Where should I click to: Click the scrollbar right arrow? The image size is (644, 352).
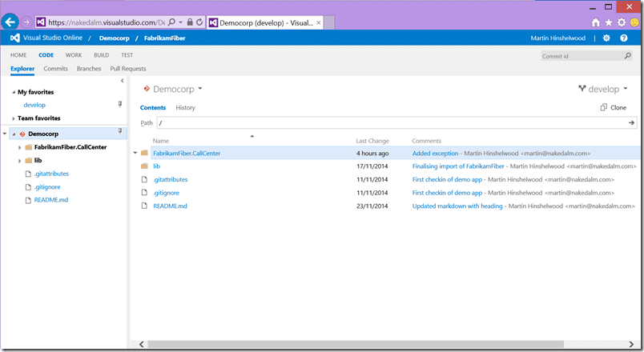pyautogui.click(x=631, y=344)
